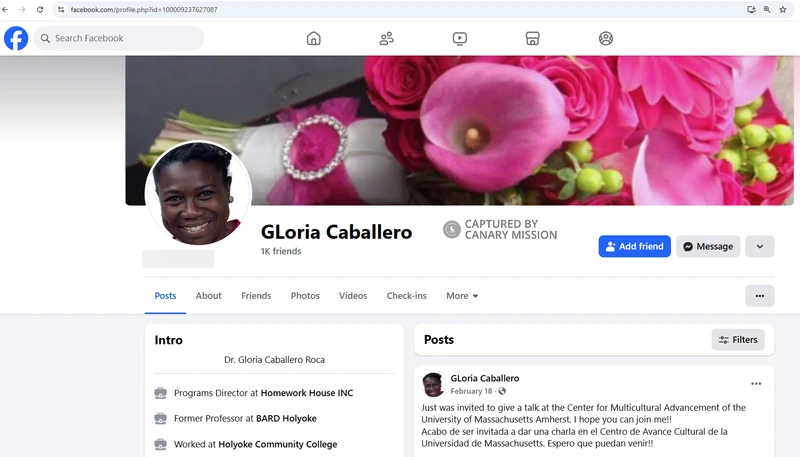Open the three-dots menu on the post
This screenshot has width=800, height=457.
[756, 384]
